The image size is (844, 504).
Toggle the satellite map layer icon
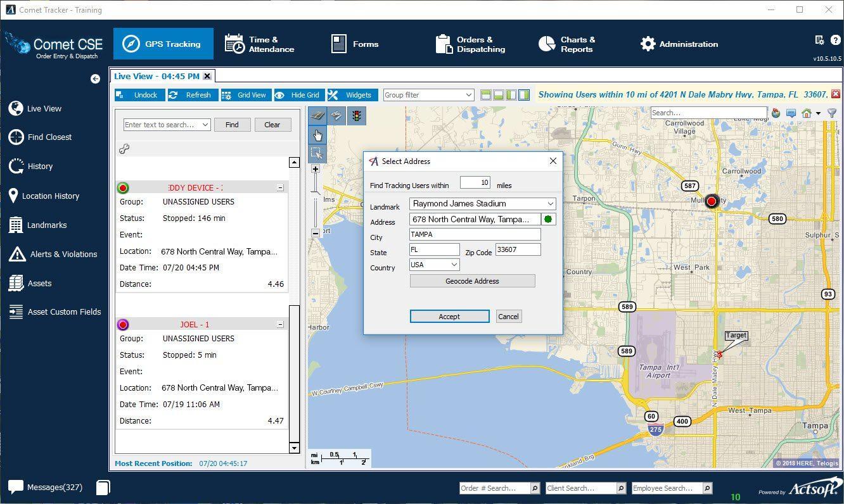click(336, 116)
